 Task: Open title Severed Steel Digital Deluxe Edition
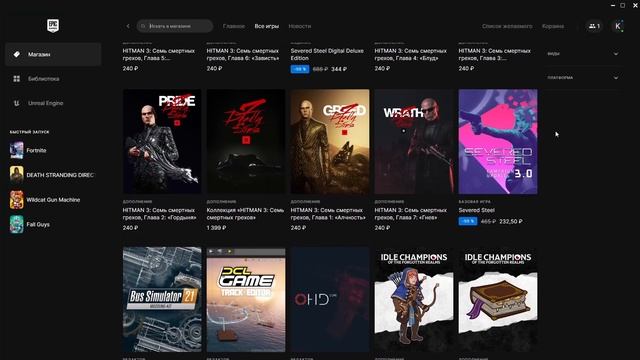[x=327, y=54]
